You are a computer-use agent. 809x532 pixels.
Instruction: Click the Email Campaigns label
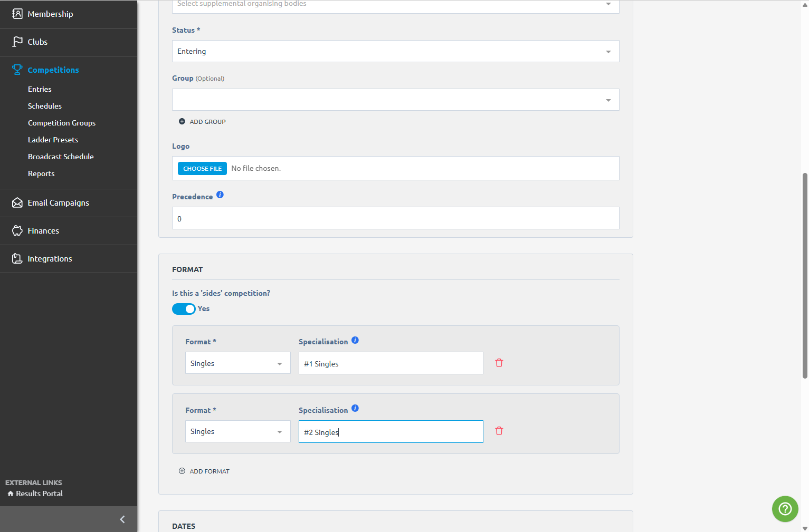[58, 202]
